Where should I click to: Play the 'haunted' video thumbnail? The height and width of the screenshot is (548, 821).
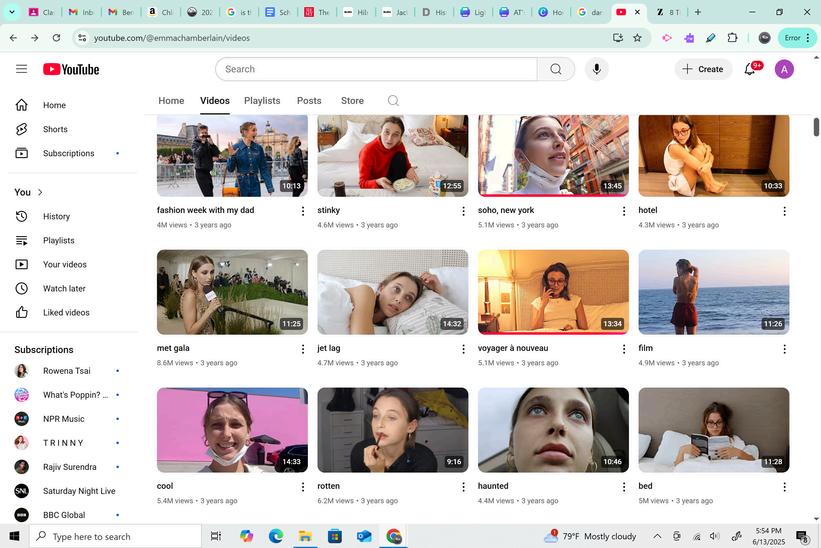click(x=553, y=429)
